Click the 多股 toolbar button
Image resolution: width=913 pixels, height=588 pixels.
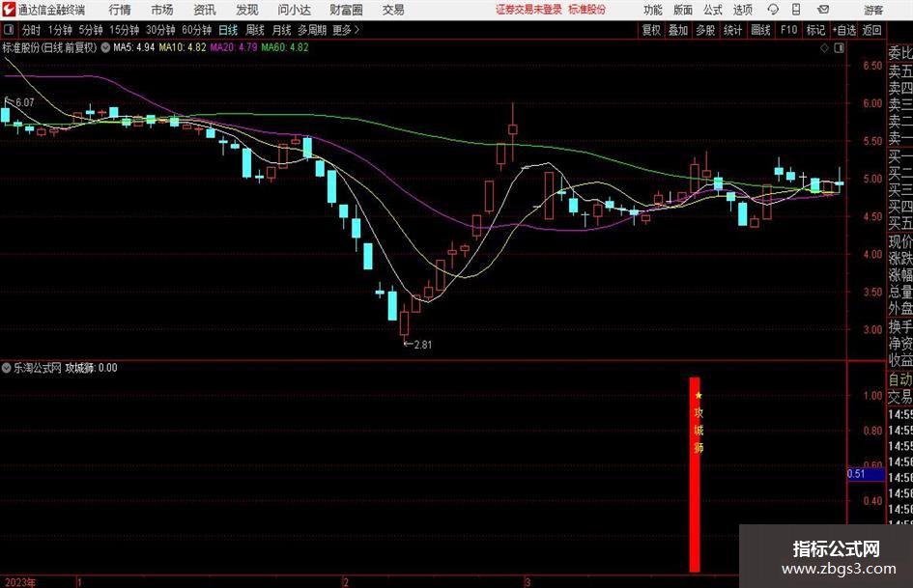[x=705, y=30]
